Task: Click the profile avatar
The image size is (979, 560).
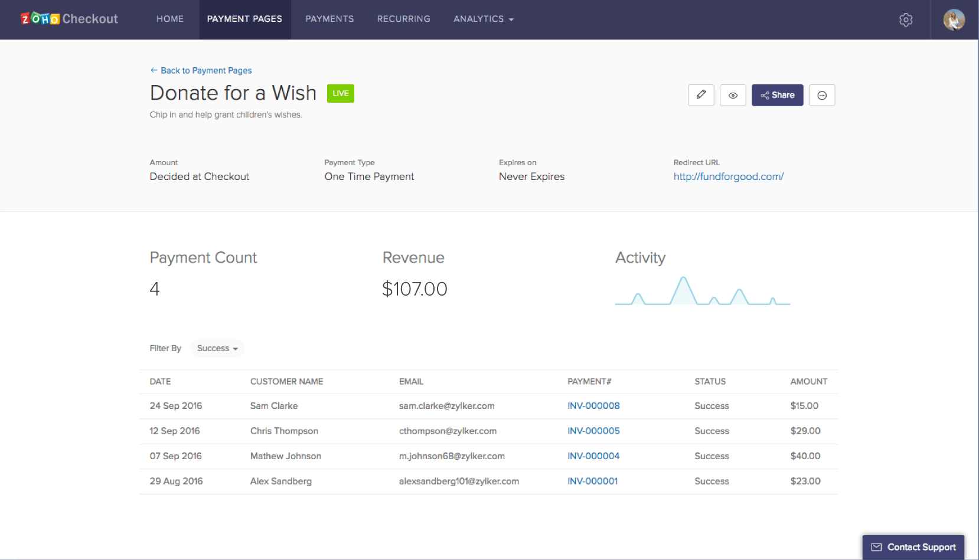Action: pyautogui.click(x=953, y=19)
